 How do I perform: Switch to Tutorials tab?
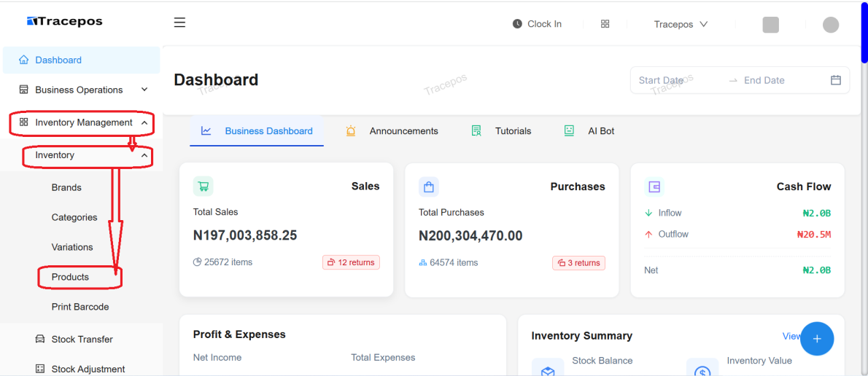point(502,131)
